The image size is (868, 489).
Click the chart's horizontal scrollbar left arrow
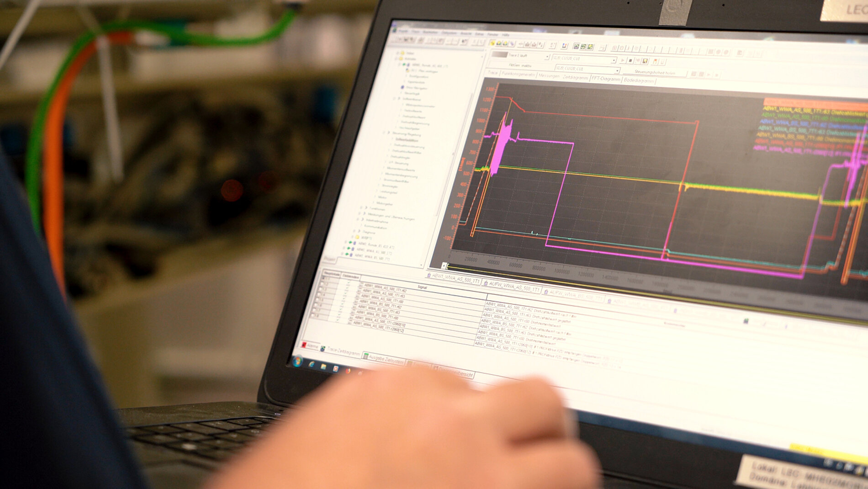point(444,266)
